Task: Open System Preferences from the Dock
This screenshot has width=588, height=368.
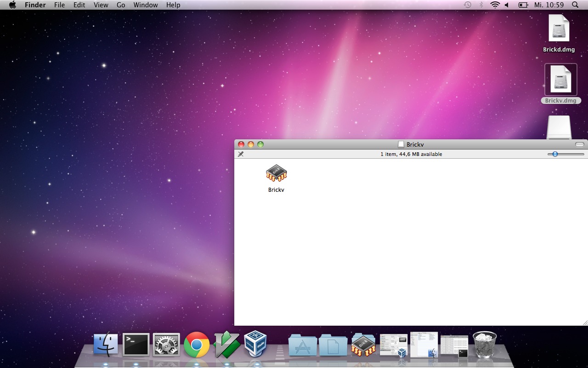Action: pos(166,345)
